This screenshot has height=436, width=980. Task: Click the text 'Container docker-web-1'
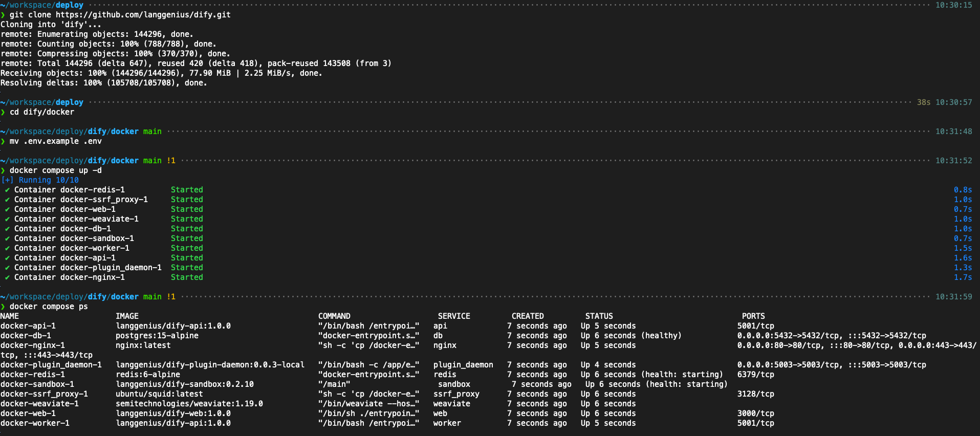[x=65, y=209]
